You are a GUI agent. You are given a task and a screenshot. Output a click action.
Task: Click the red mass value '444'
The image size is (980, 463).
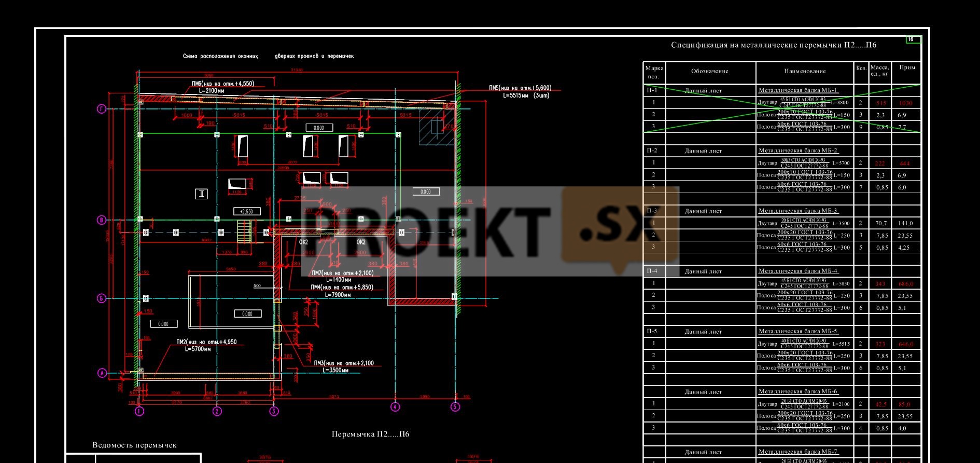click(904, 164)
